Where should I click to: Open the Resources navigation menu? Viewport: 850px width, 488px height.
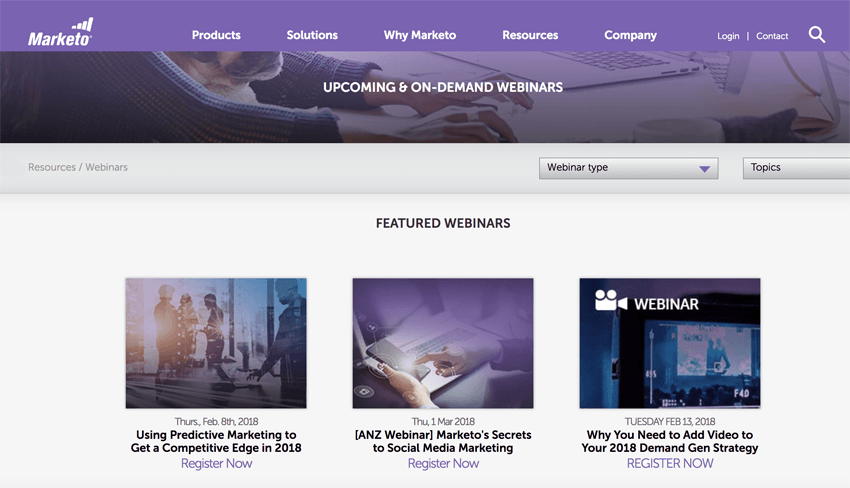tap(530, 35)
